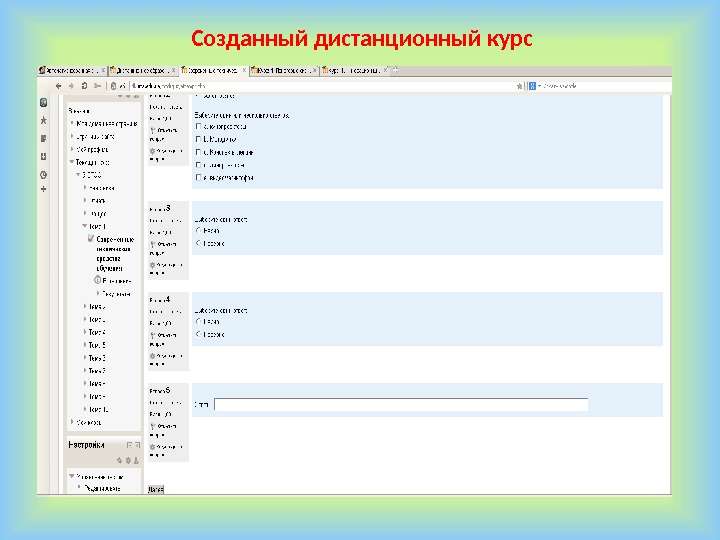The image size is (720, 540).
Task: Collapse the first node under Настройка block
Action: pos(71,476)
